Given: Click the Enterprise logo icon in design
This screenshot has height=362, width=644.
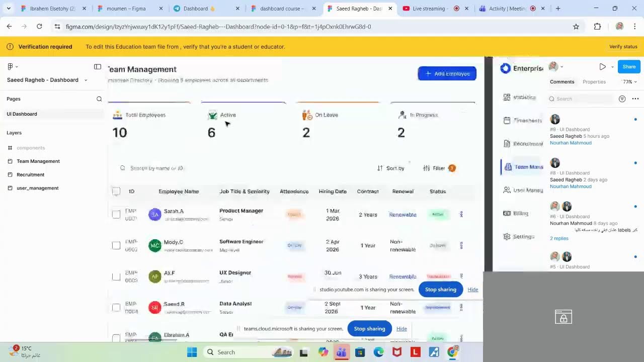Looking at the screenshot, I should 505,68.
